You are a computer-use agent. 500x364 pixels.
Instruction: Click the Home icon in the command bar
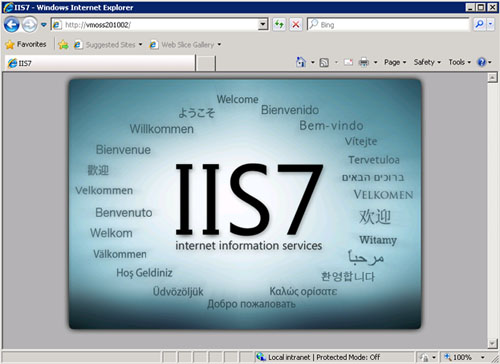point(301,62)
